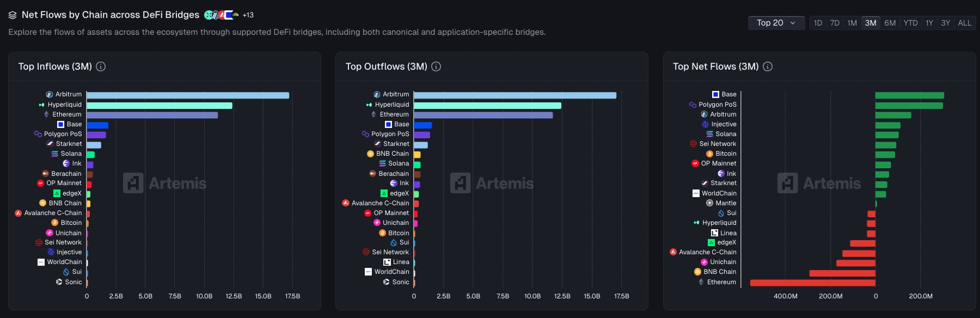Click the Arbitrum logo in Top Inflows

tap(50, 94)
